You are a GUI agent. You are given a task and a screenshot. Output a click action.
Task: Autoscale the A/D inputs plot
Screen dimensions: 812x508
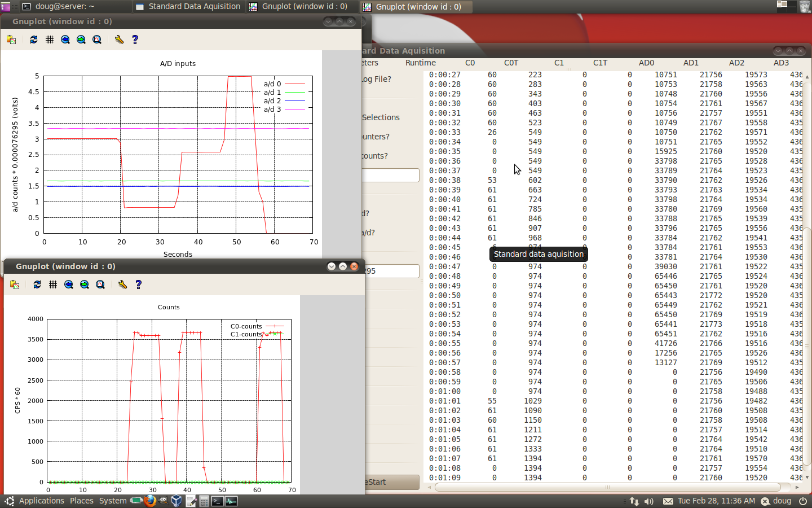coord(97,40)
